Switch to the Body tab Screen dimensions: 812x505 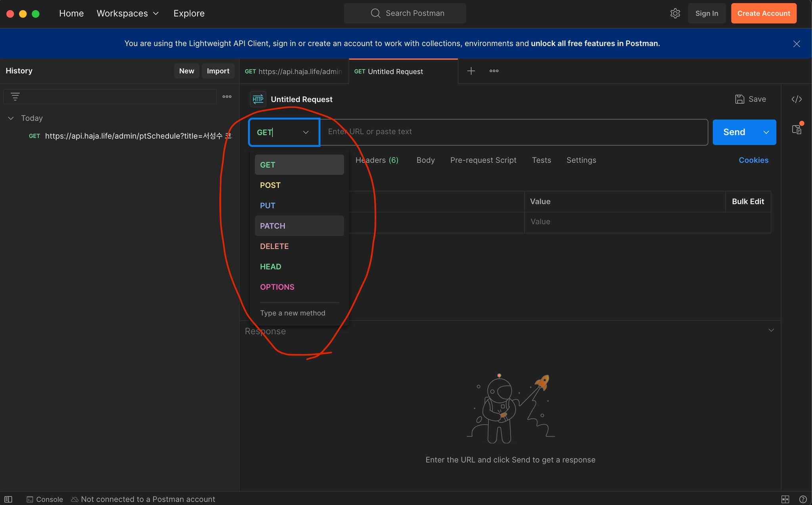pyautogui.click(x=425, y=160)
